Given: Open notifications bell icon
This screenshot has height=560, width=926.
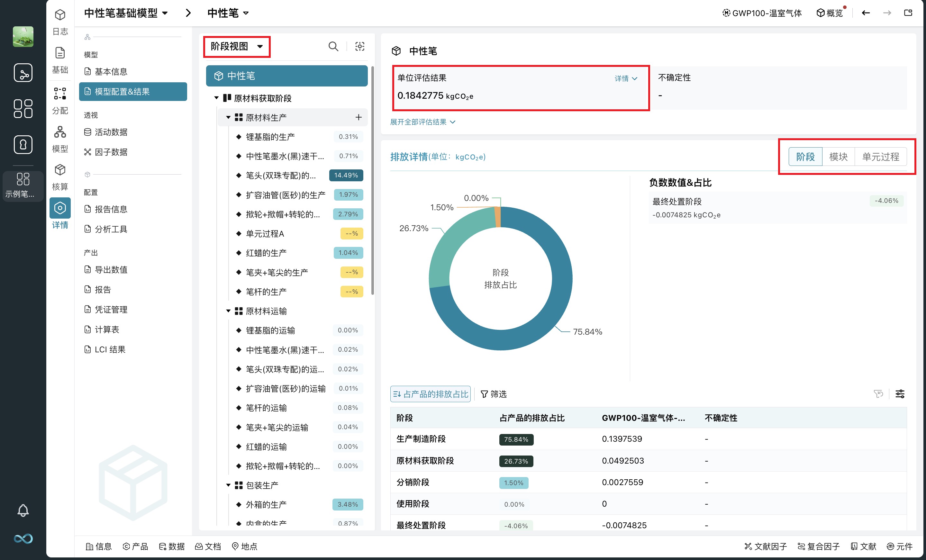Looking at the screenshot, I should [x=23, y=510].
